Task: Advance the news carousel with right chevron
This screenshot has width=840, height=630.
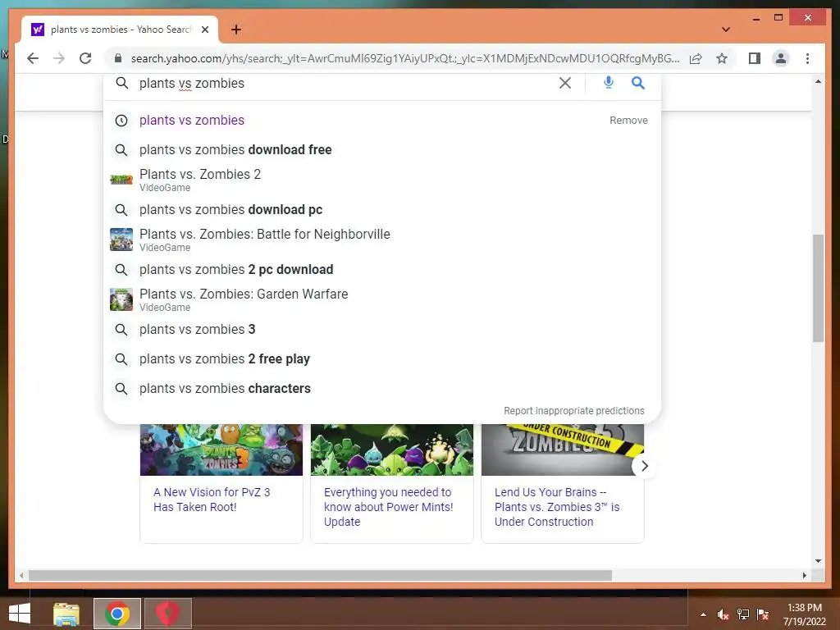Action: [x=645, y=466]
